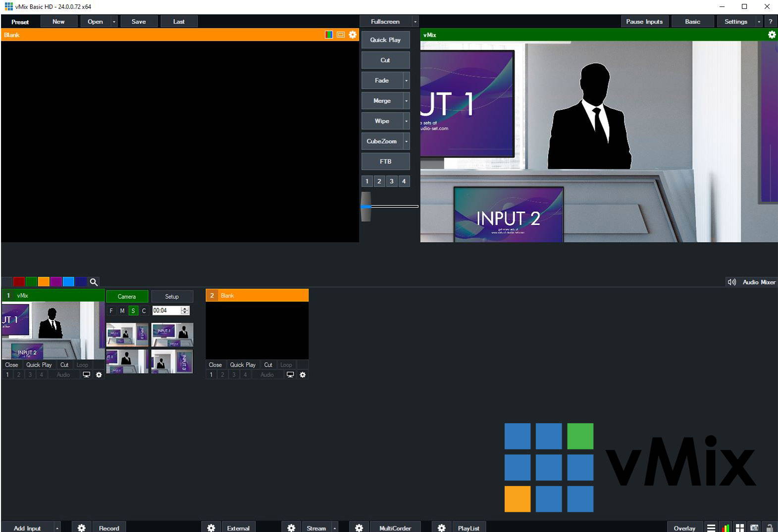778x532 pixels.
Task: Toggle overlay 1 on input 1 vMix
Action: tap(7, 375)
